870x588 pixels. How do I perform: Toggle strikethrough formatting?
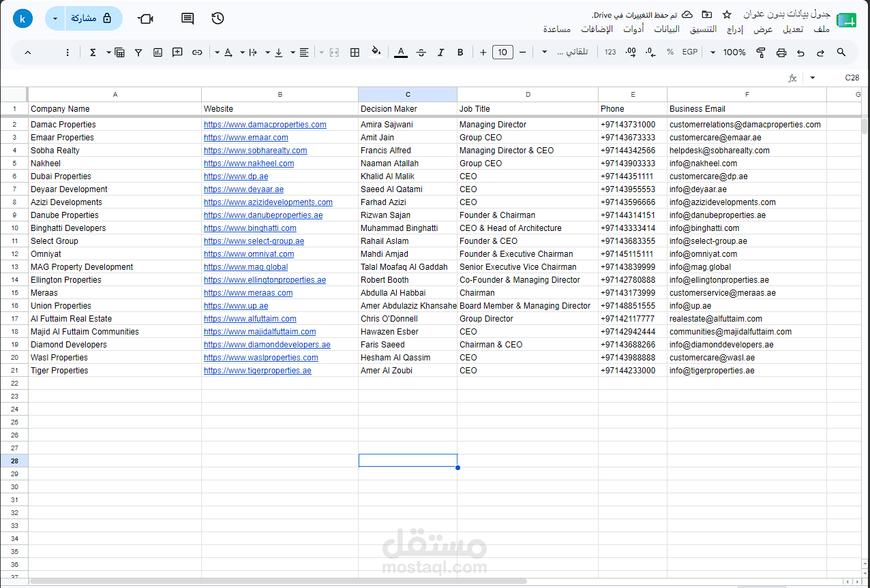(421, 52)
